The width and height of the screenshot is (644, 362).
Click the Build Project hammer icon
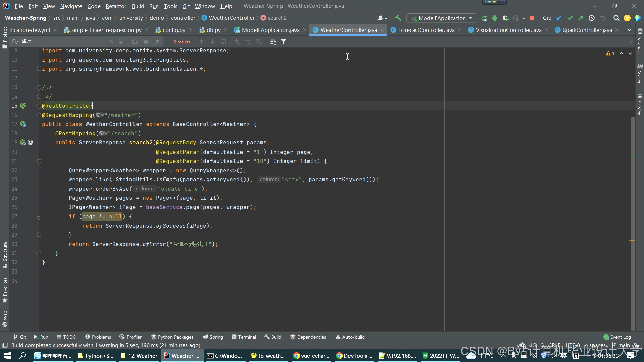[x=398, y=18]
